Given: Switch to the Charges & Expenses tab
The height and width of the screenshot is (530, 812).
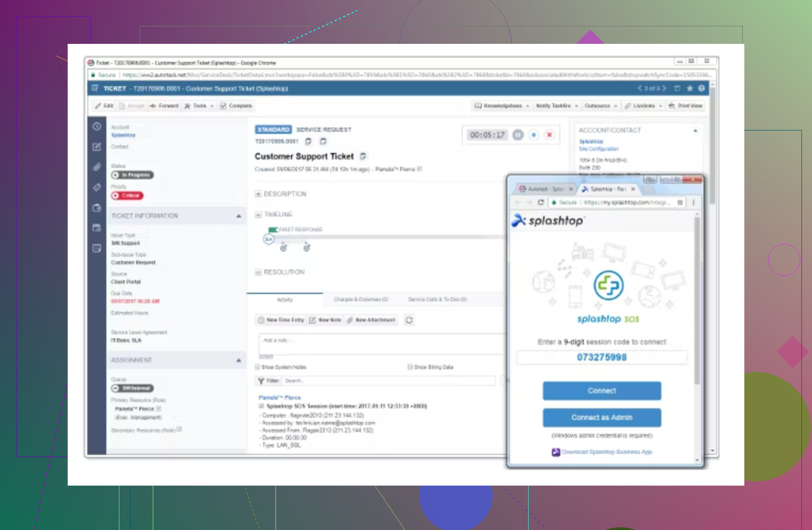Looking at the screenshot, I should point(361,300).
